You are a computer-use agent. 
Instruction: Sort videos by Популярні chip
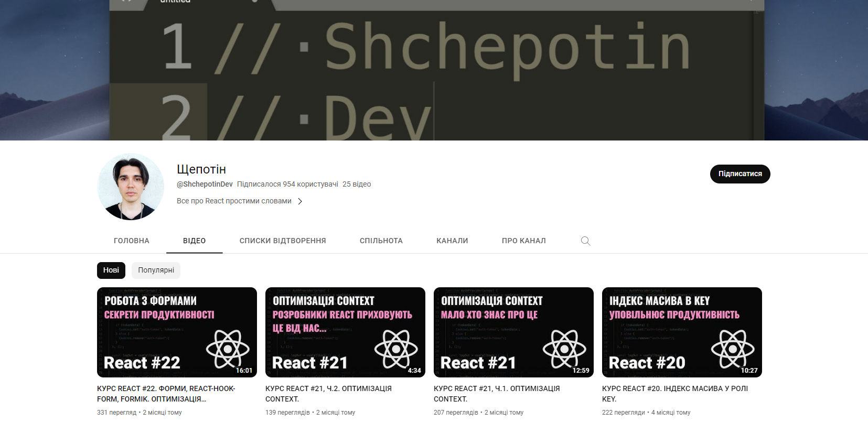point(156,270)
